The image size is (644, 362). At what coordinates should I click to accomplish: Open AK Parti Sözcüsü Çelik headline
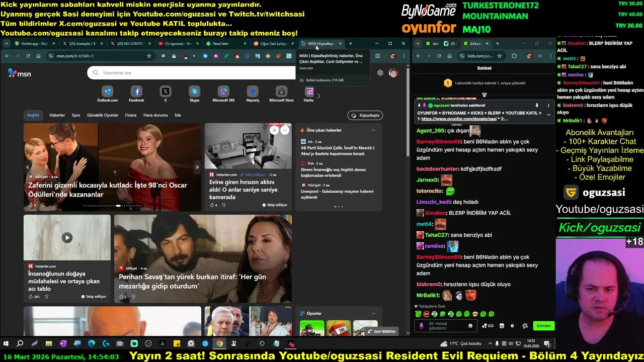click(x=338, y=151)
